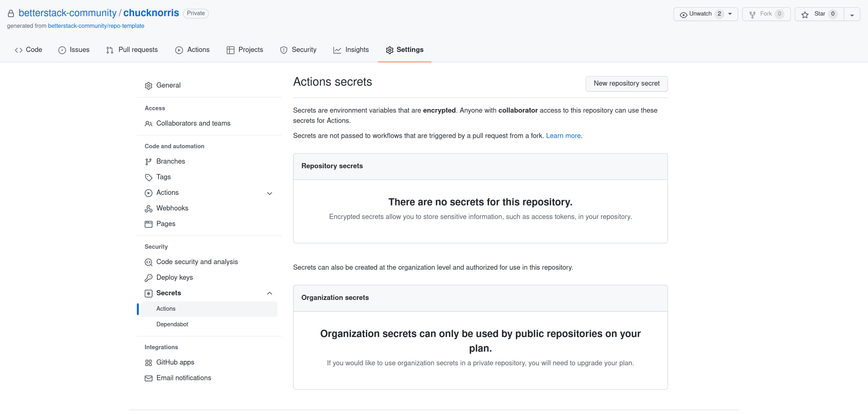Click the New repository secret button
868x414 pixels.
(x=626, y=83)
